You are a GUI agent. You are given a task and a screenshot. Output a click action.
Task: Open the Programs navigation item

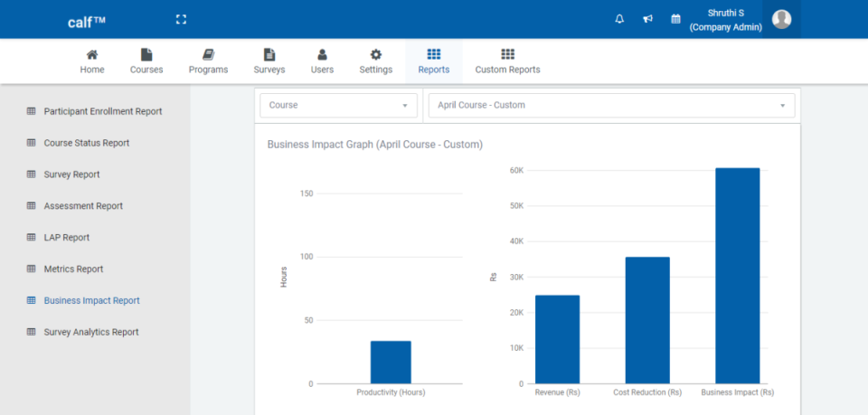pos(208,61)
